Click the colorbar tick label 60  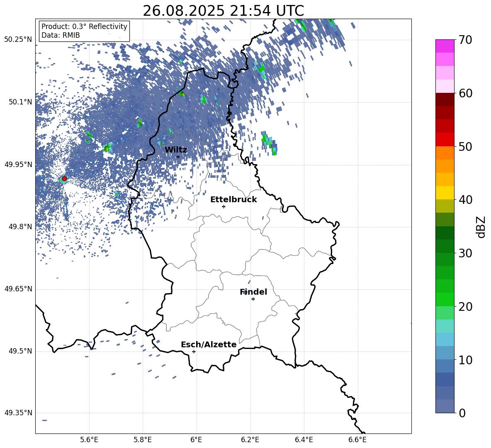(465, 93)
